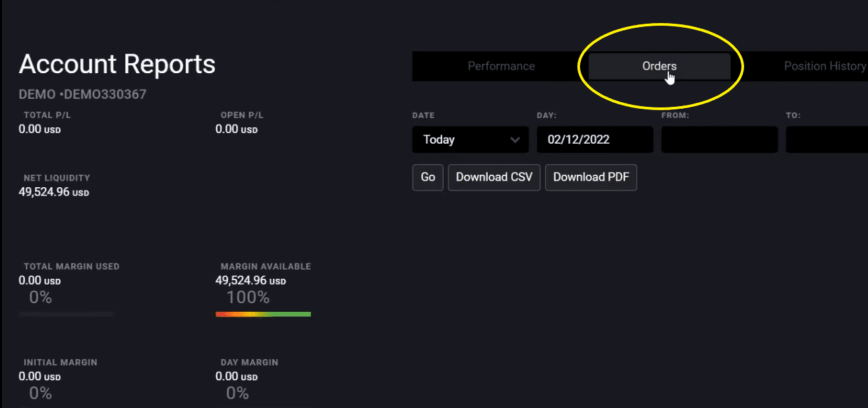
Task: Open the Position History tab
Action: (824, 66)
